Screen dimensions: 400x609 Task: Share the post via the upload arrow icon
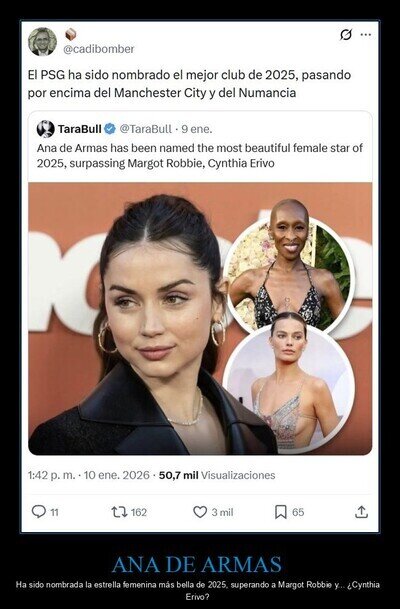point(361,512)
